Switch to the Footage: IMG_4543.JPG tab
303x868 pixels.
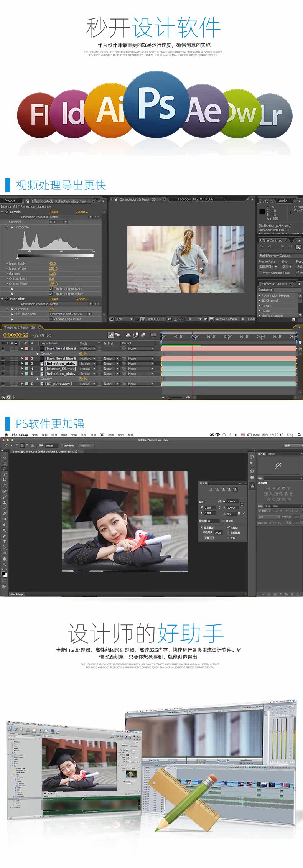coord(196,199)
